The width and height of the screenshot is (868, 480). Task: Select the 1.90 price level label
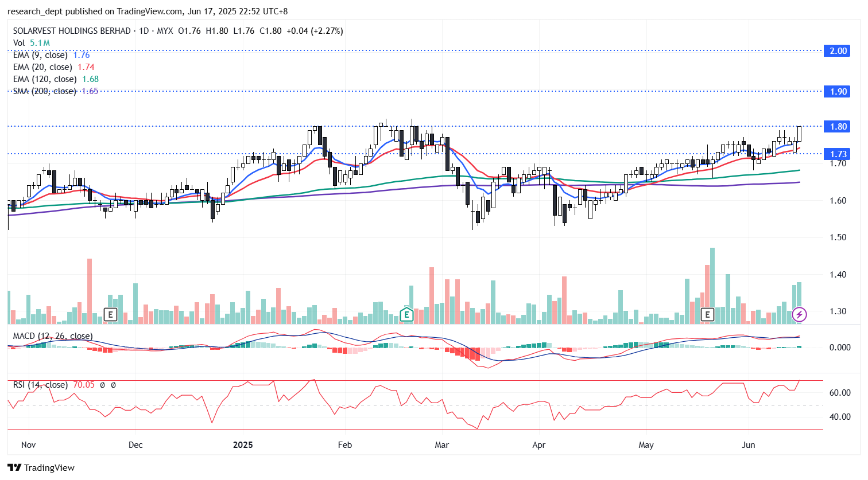(x=838, y=91)
